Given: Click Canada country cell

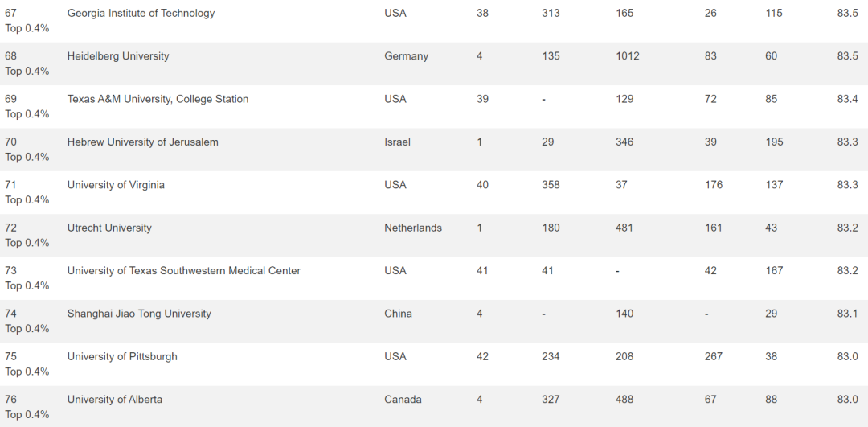Looking at the screenshot, I should [x=403, y=400].
